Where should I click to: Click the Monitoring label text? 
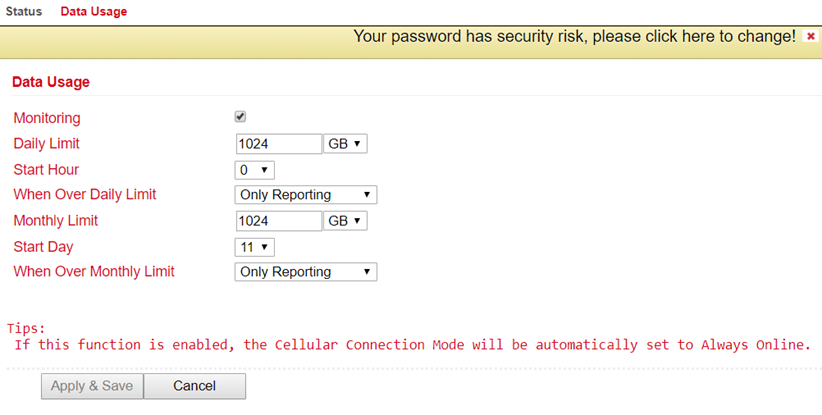[x=47, y=118]
